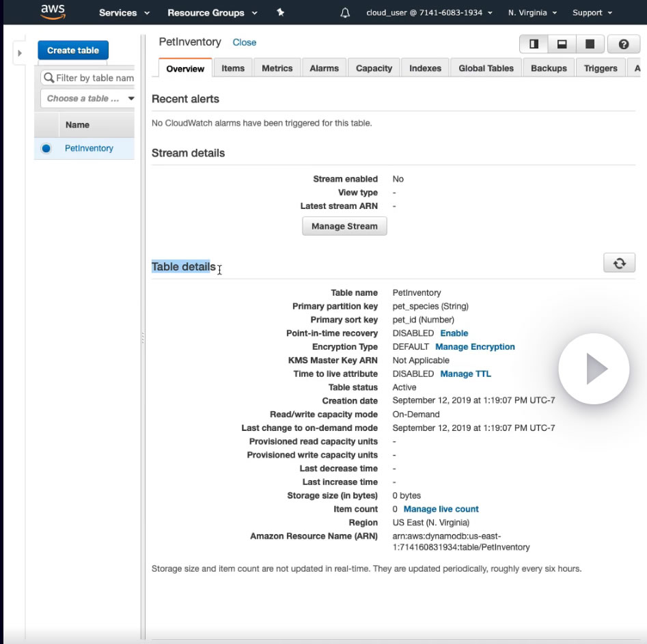Switch to bottom panel layout icon
The width and height of the screenshot is (647, 644).
click(562, 44)
